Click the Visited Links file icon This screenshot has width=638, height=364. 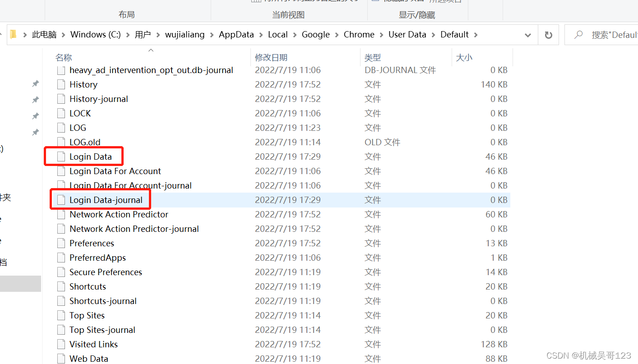tap(61, 344)
